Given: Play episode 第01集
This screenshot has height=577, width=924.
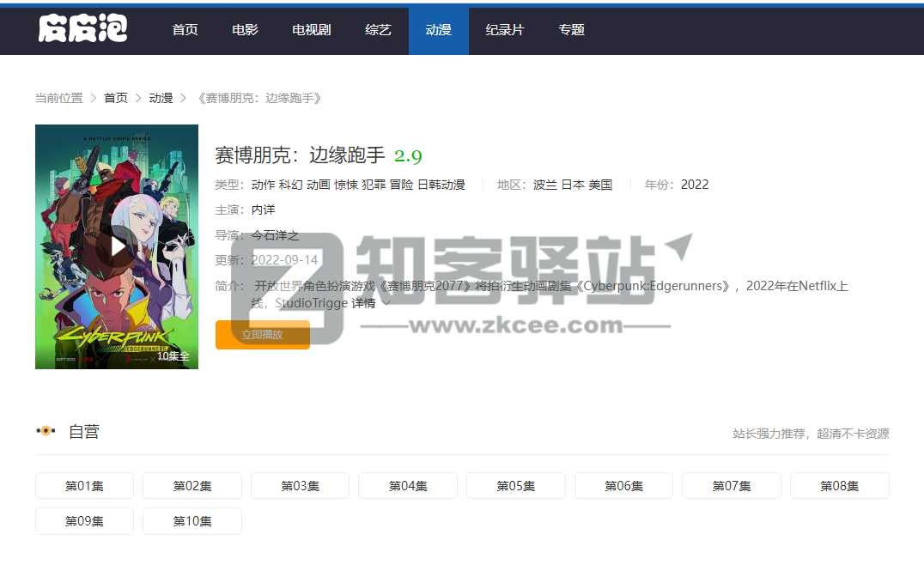Looking at the screenshot, I should (84, 486).
